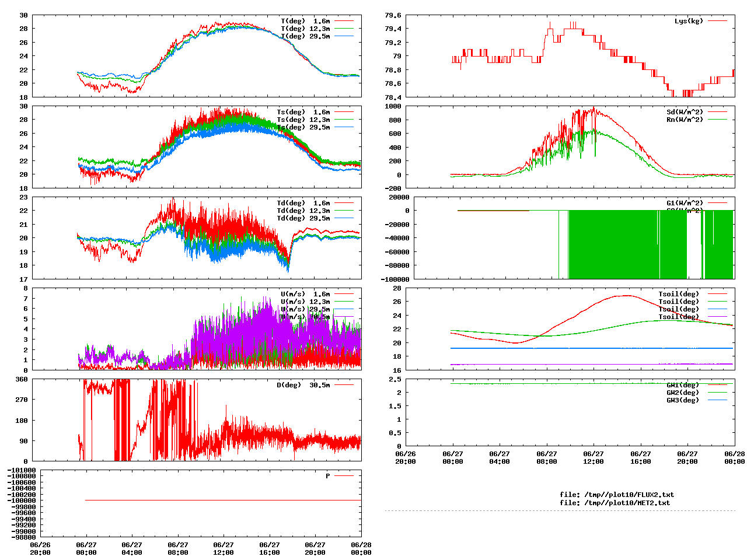This screenshot has height=560, width=747.
Task: Click the file path '/tmp//plot10/MET2.txt'
Action: click(627, 502)
